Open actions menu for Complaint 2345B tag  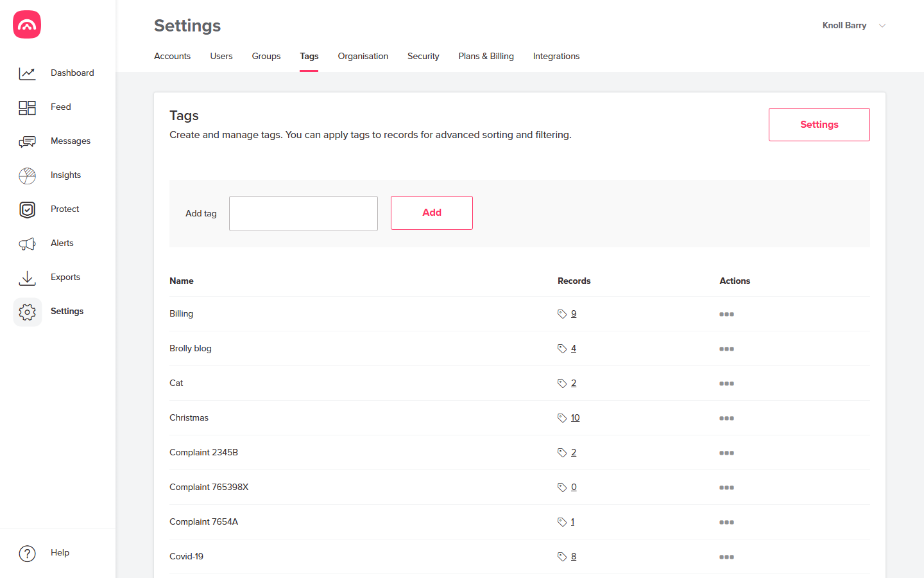coord(726,453)
